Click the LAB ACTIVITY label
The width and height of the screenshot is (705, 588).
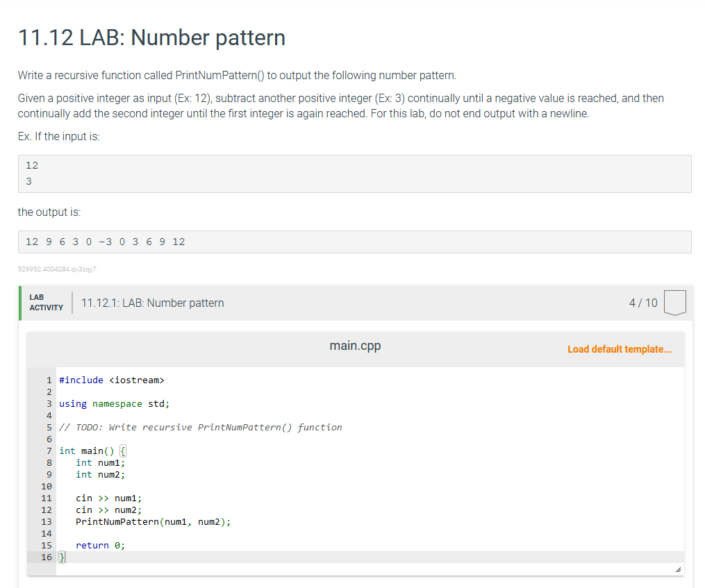click(x=46, y=303)
